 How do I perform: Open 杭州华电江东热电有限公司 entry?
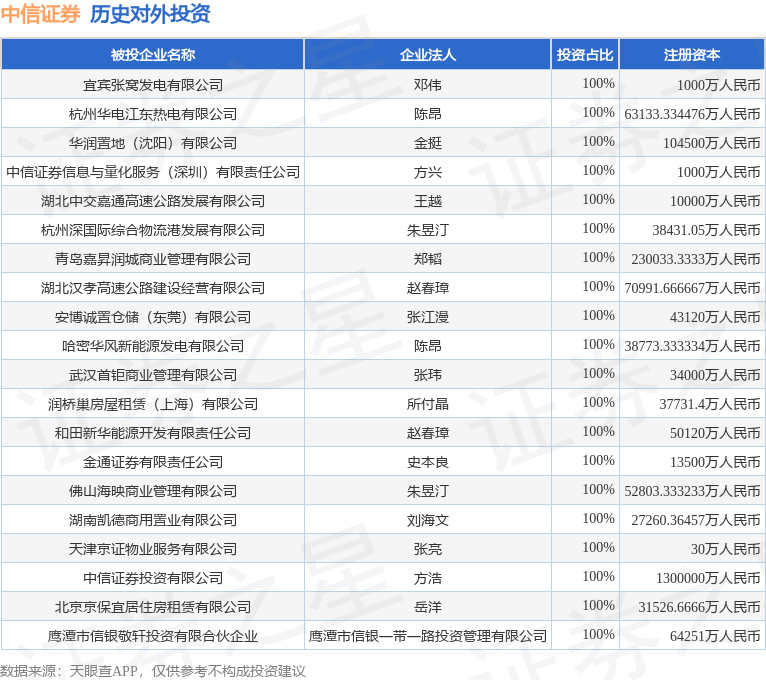click(x=152, y=114)
